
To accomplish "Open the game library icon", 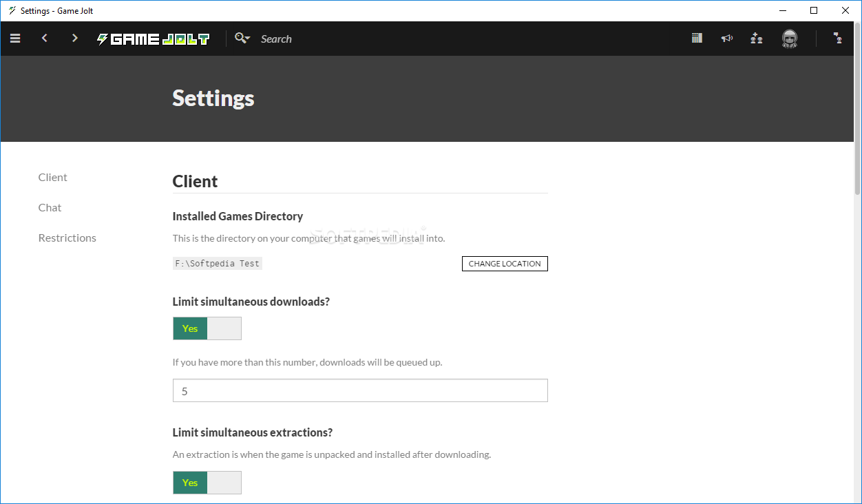I will click(x=697, y=39).
